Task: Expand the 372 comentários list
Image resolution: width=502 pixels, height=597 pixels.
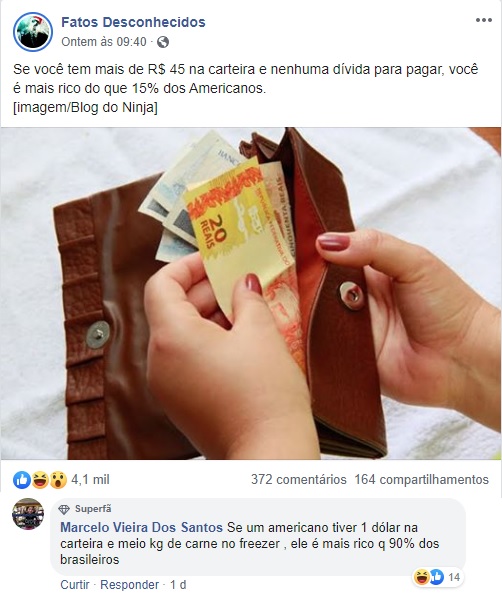Action: [299, 480]
